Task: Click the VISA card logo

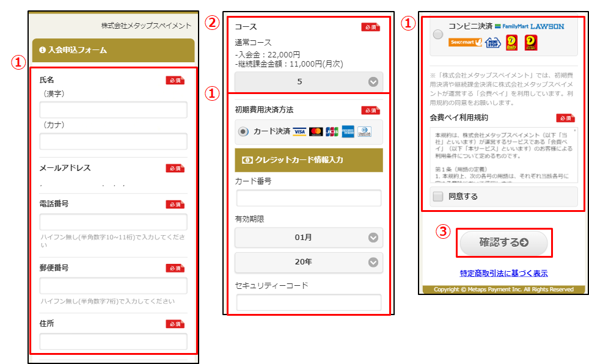Action: [299, 131]
